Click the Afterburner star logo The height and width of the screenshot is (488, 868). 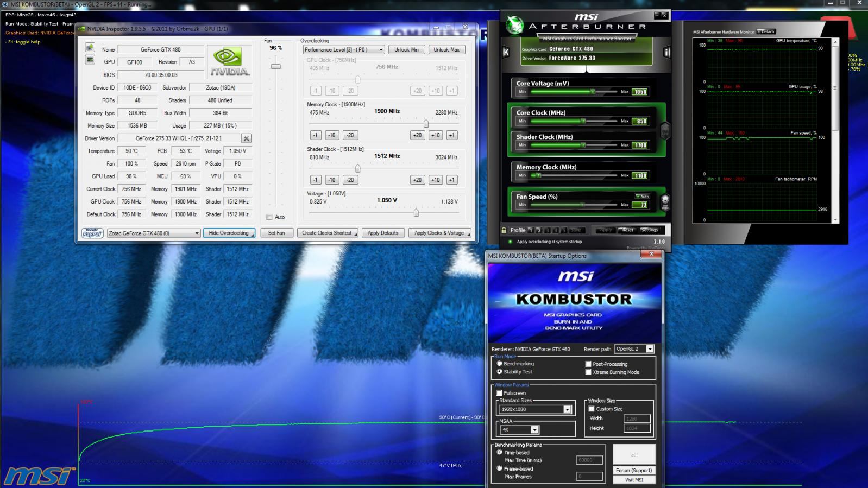514,24
